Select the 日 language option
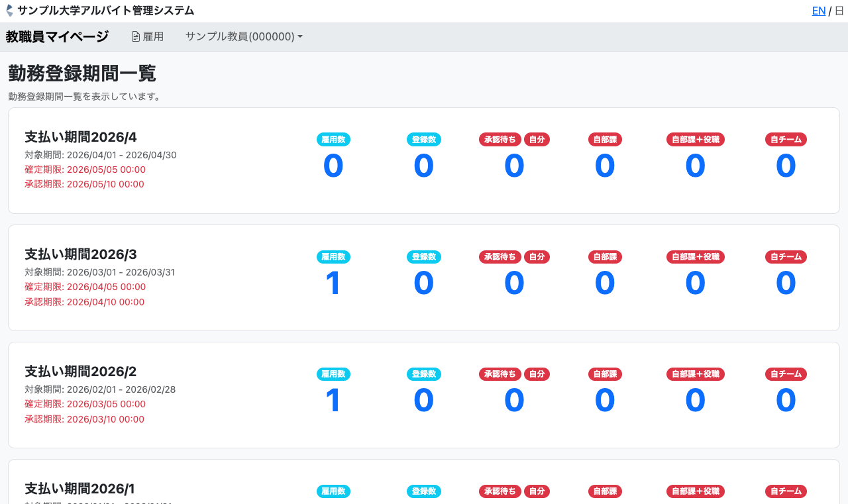This screenshot has height=504, width=848. pos(839,11)
